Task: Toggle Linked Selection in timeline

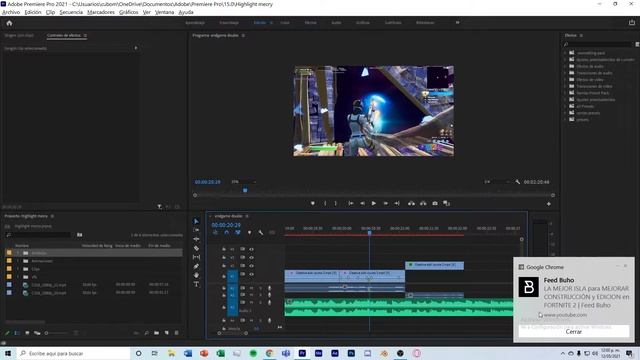Action: pos(238,233)
